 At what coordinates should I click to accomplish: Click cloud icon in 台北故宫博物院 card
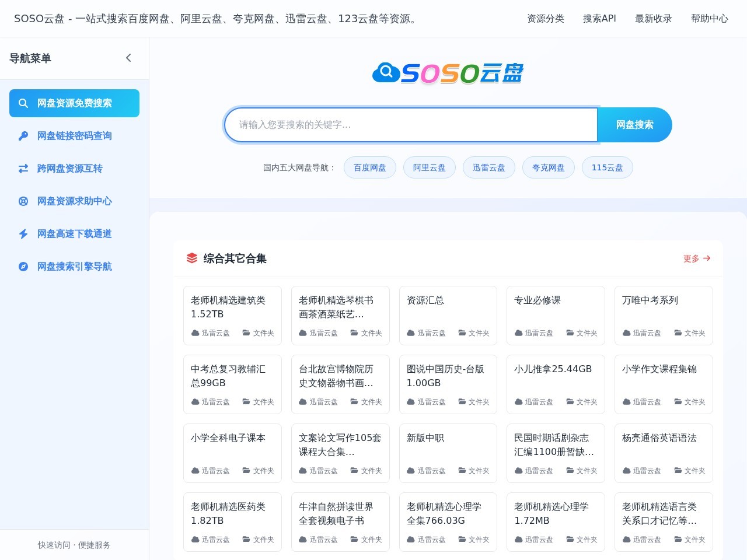[x=303, y=402]
